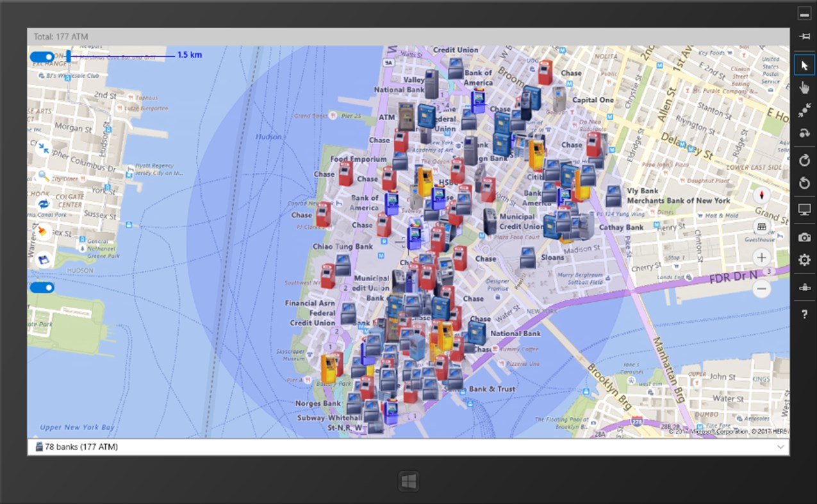Change simulator resolution via monitor icon
817x504 pixels.
804,209
